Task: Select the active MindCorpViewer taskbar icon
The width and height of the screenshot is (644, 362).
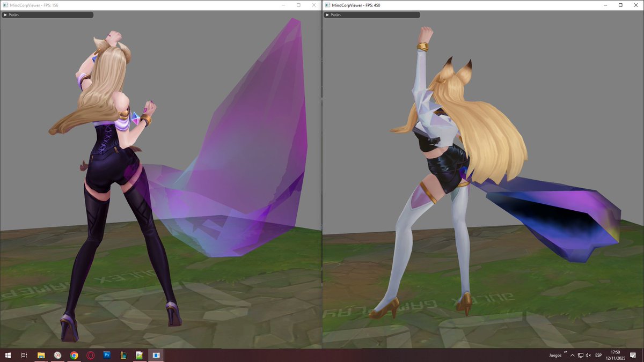Action: pyautogui.click(x=156, y=355)
